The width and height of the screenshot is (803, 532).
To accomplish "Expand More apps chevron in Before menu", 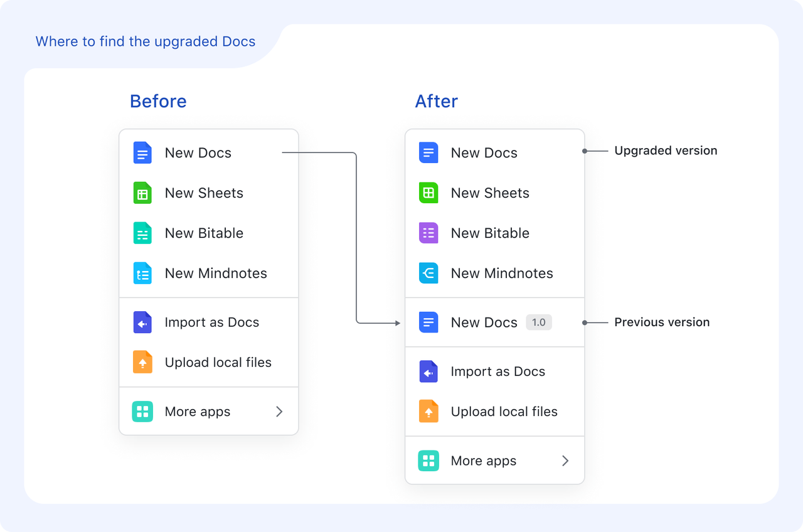I will (x=279, y=412).
